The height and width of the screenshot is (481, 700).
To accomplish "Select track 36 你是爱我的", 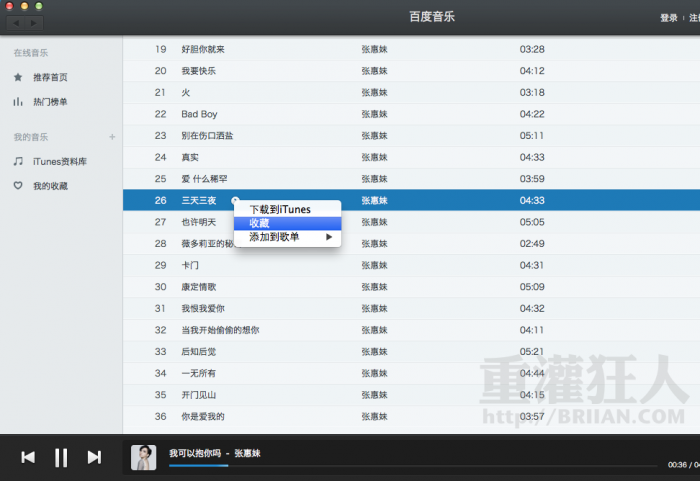I will click(x=203, y=416).
